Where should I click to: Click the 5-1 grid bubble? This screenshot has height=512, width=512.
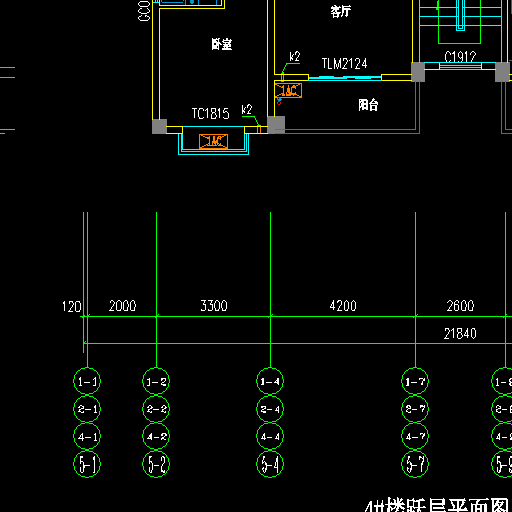tap(87, 464)
